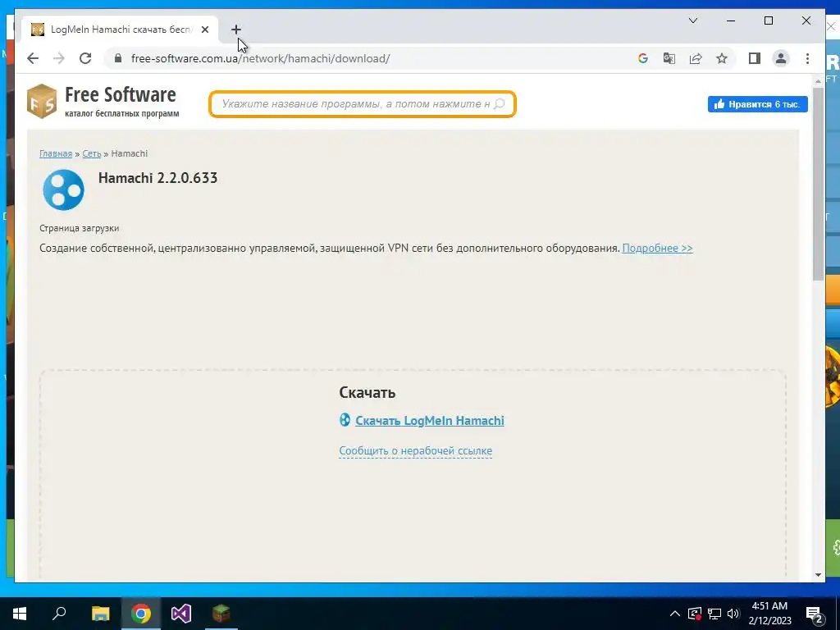Click the Hamachi blue program icon
Image resolution: width=840 pixels, height=630 pixels.
click(63, 189)
